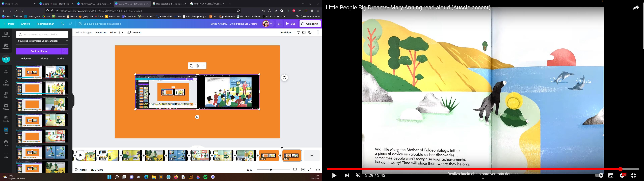Viewport: 644px width, 181px height.
Task: Click the image info icon next to Girar
Action: [121, 33]
